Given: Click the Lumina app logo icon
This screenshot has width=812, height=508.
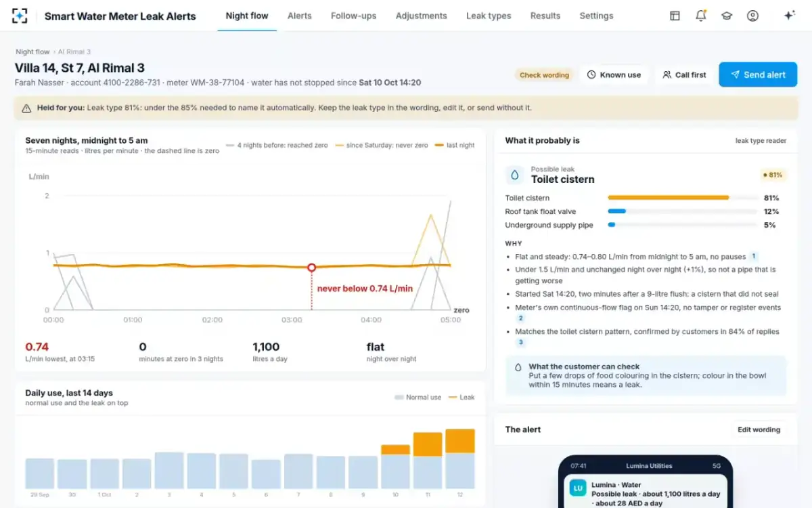Looking at the screenshot, I should tap(20, 16).
